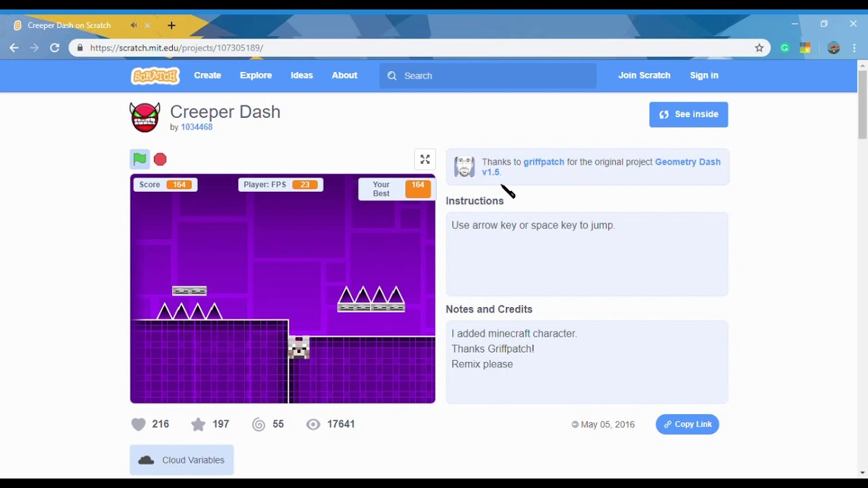Open the About menu item

tap(344, 75)
